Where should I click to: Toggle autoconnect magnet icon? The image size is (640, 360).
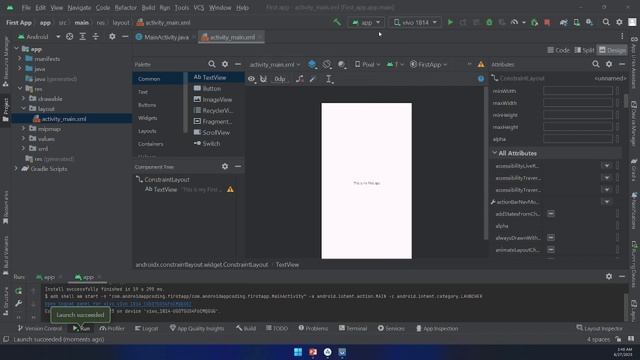coord(263,79)
